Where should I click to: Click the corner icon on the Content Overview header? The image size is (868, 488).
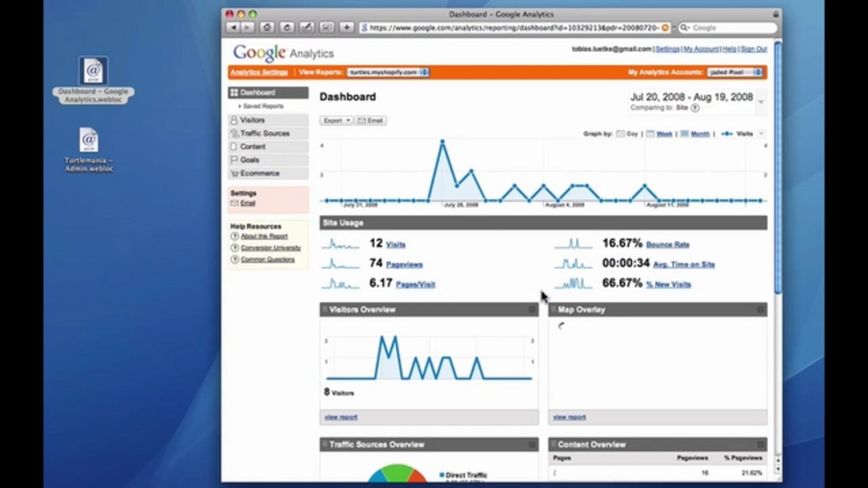(760, 444)
